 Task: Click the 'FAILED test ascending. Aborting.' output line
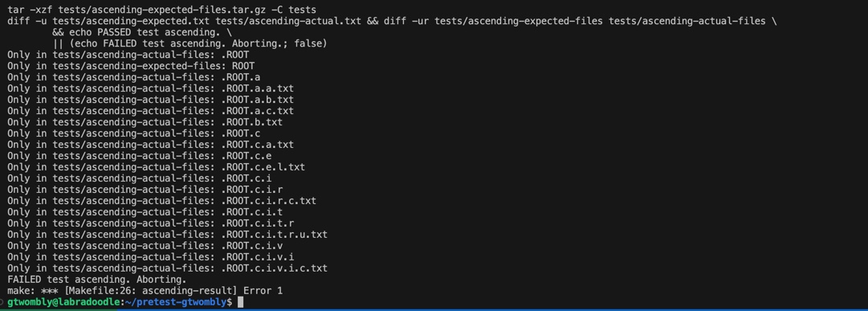(x=97, y=280)
